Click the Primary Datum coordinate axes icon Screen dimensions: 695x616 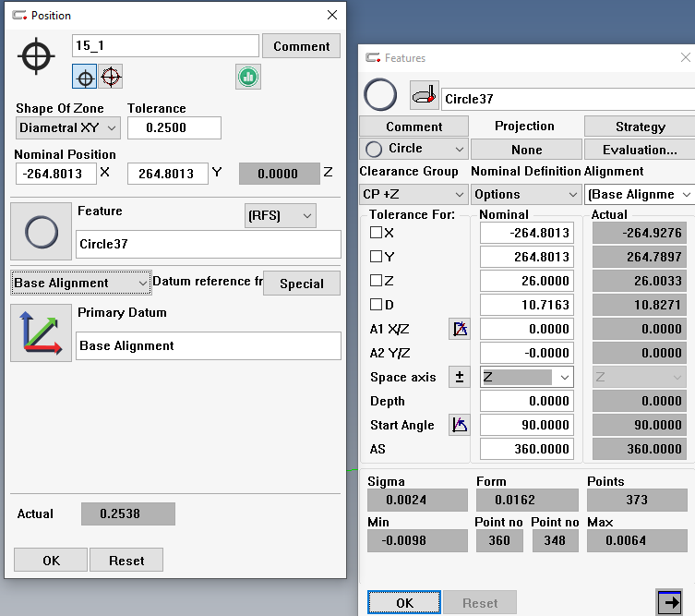tap(41, 333)
